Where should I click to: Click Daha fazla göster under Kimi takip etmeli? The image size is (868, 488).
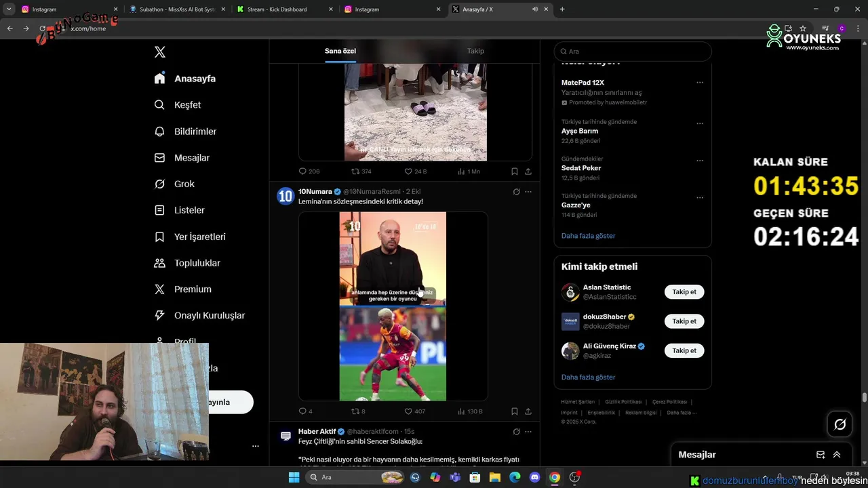tap(588, 377)
